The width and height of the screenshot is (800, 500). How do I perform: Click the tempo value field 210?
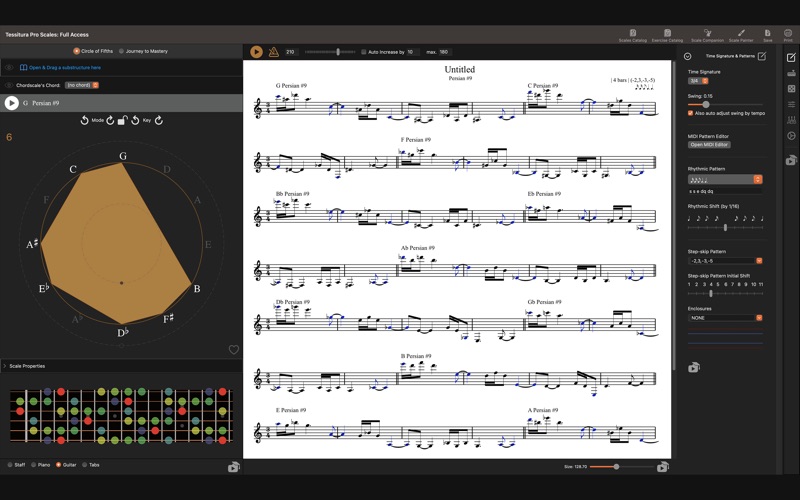pos(292,52)
